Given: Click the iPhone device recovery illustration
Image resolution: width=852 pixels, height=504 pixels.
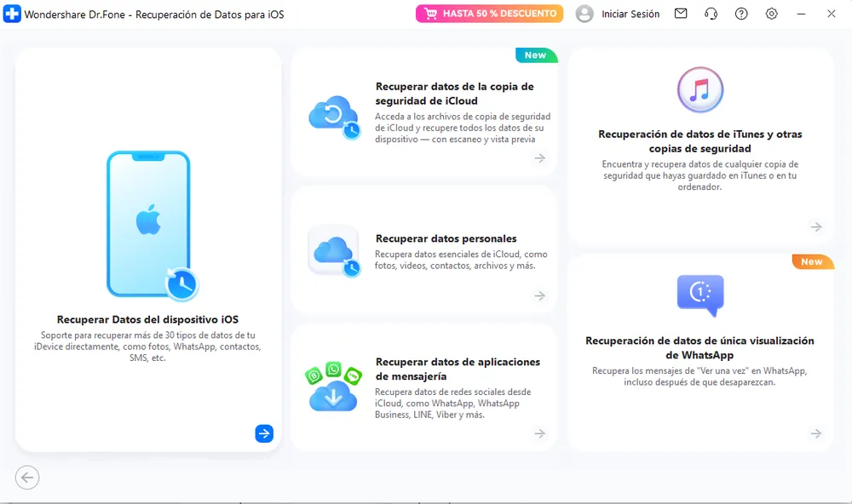Looking at the screenshot, I should click(153, 226).
